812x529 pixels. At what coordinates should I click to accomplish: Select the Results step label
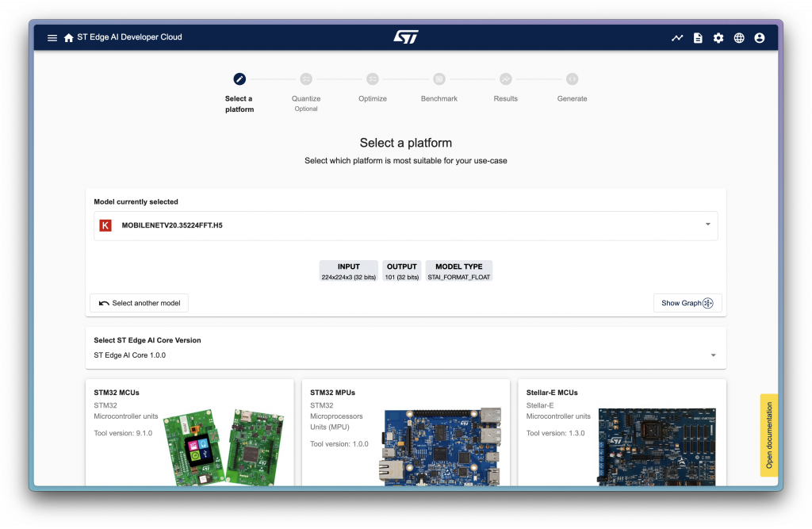505,98
